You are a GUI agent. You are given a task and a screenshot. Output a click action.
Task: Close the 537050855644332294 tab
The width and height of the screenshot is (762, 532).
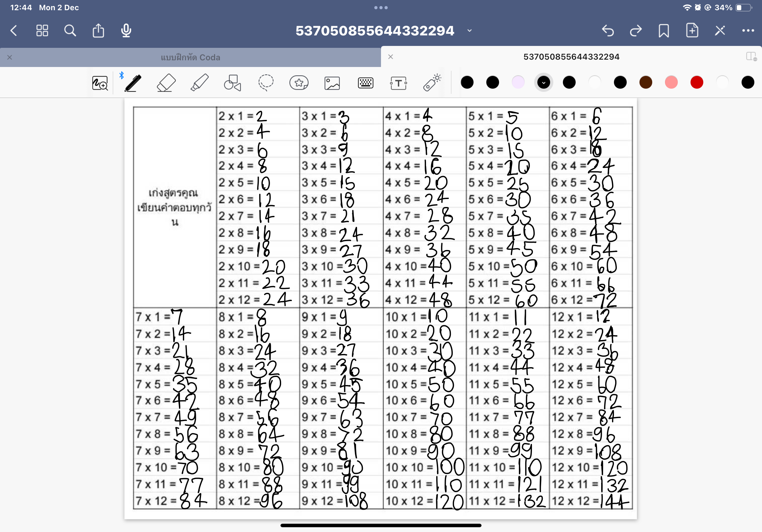[391, 57]
